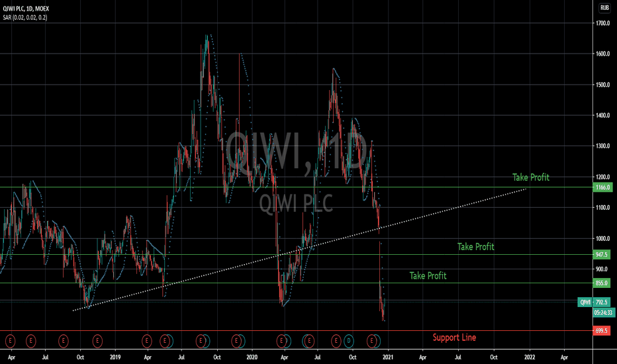The height and width of the screenshot is (364, 617).
Task: Select the top Take Profit label near 1166.0
Action: [530, 177]
